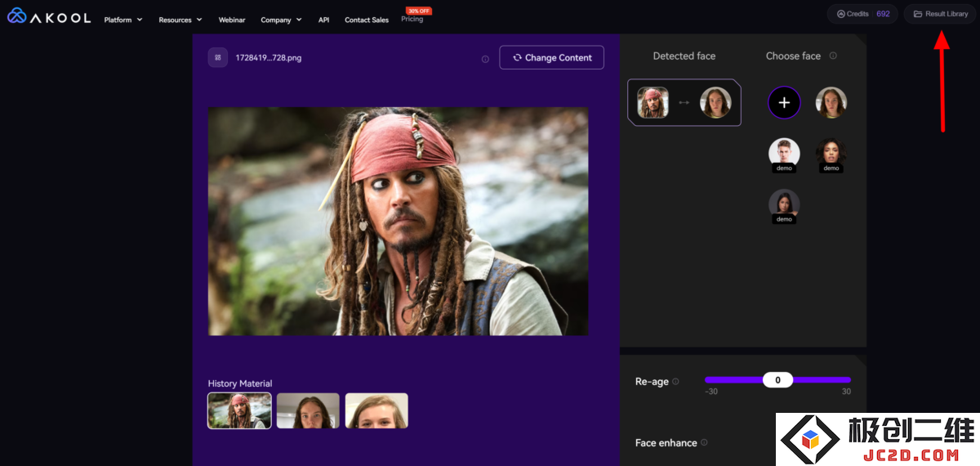Choose the dark-haired female demo face

pos(831,154)
